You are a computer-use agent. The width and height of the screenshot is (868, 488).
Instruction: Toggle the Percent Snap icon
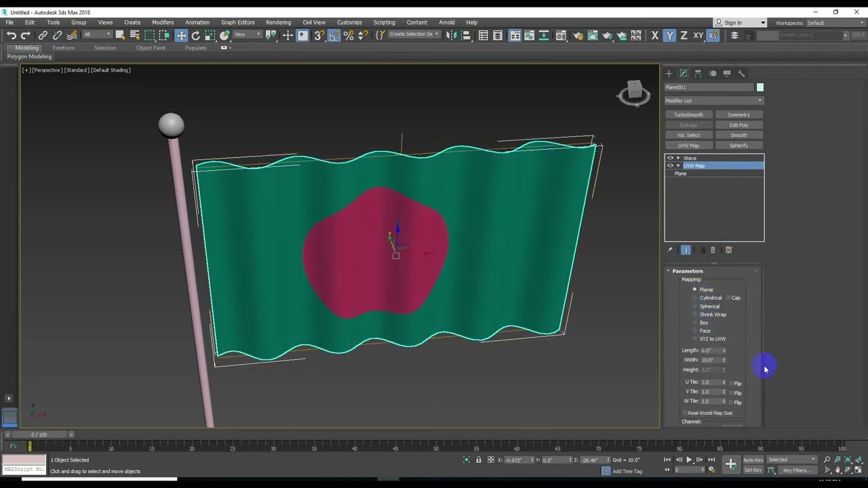point(349,35)
